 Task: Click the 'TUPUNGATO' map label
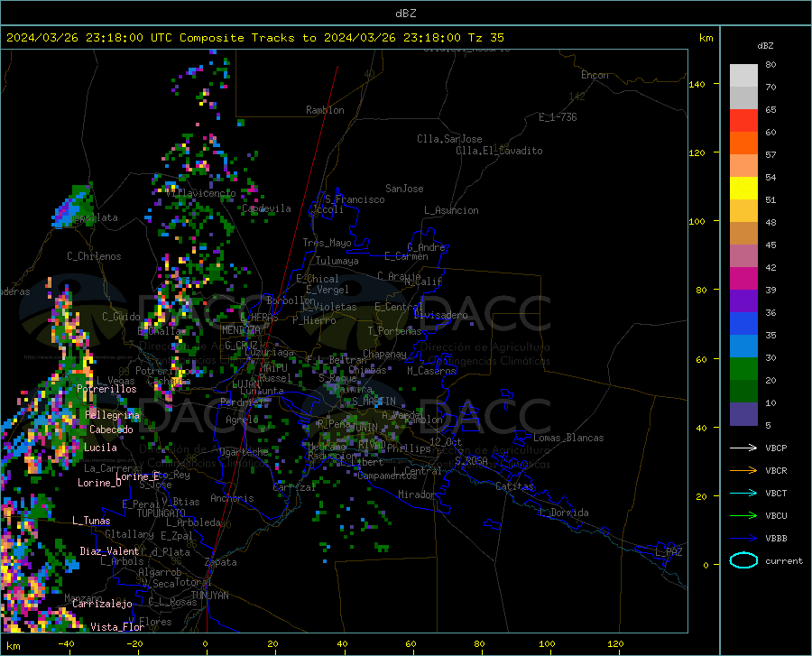coord(161,513)
